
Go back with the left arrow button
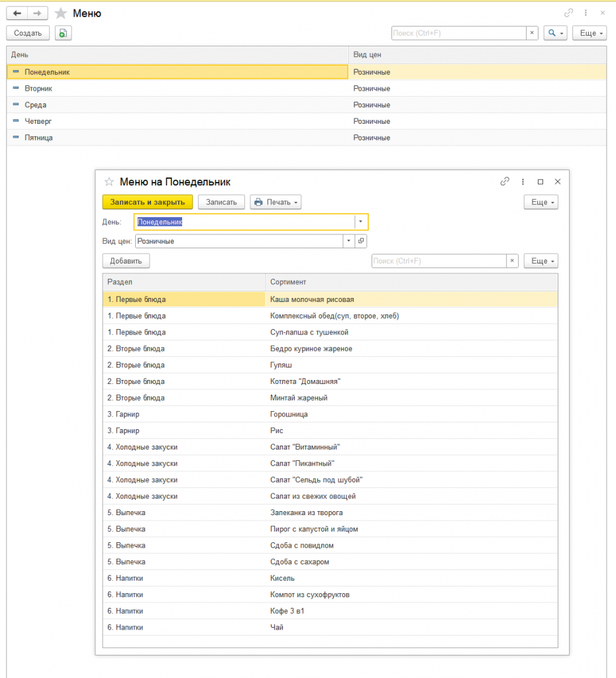[x=17, y=13]
